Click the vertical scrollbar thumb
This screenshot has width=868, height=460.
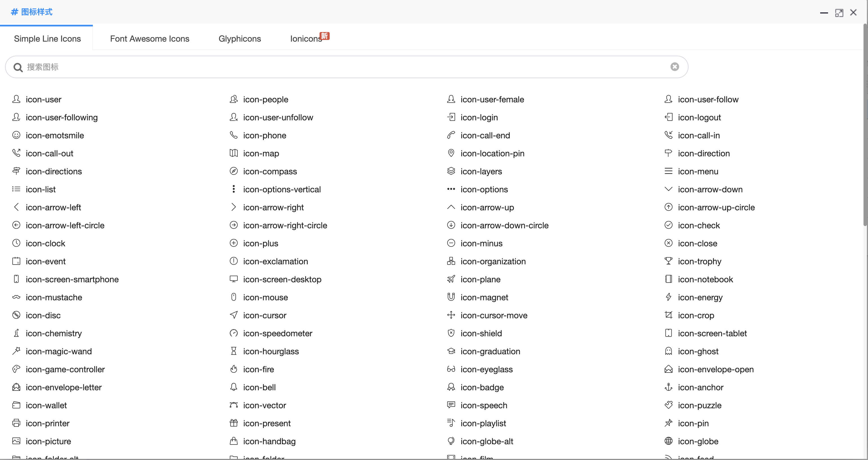(x=865, y=125)
